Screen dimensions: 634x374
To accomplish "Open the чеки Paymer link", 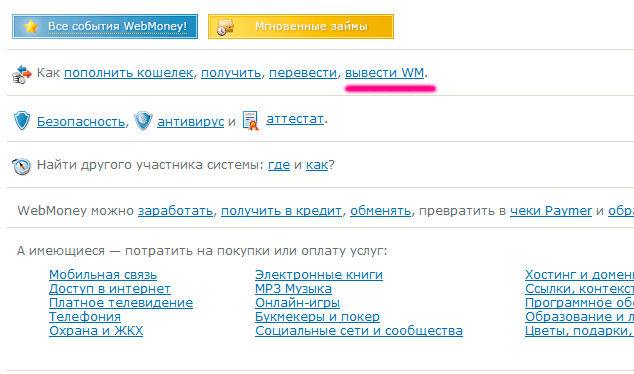I will pyautogui.click(x=551, y=211).
